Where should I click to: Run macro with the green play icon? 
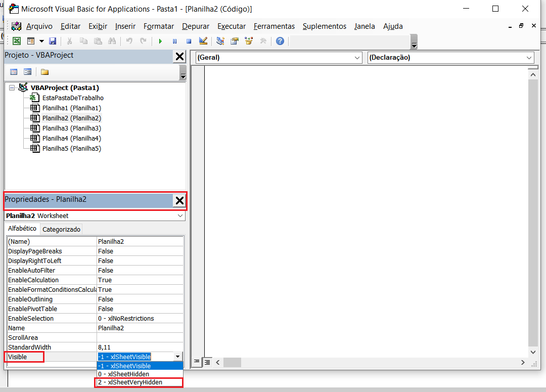point(160,41)
